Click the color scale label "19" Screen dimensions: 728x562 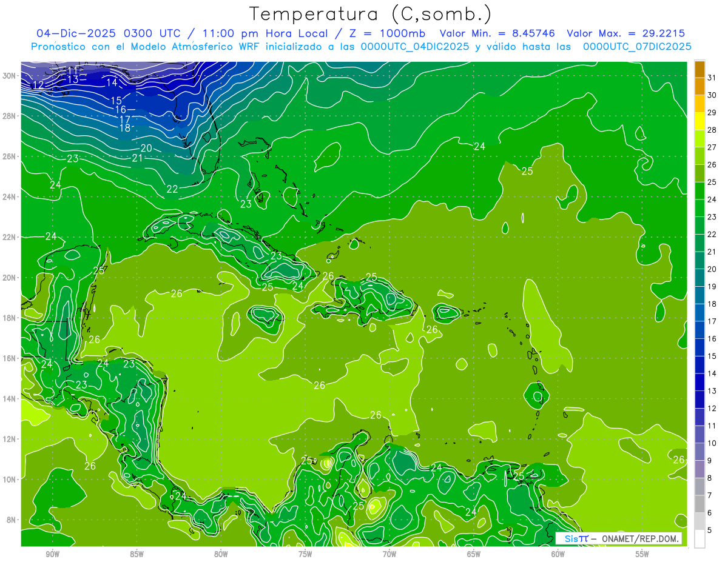point(712,287)
